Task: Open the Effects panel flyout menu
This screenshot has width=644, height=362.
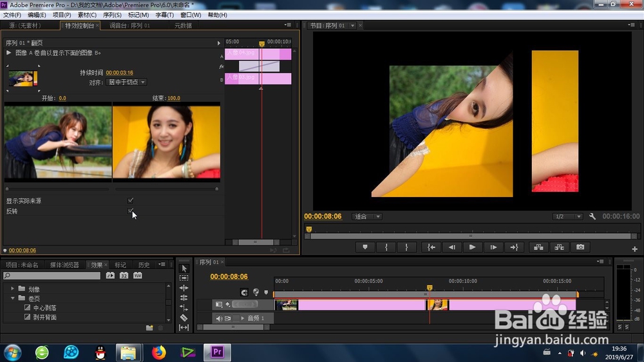Action: click(x=163, y=264)
